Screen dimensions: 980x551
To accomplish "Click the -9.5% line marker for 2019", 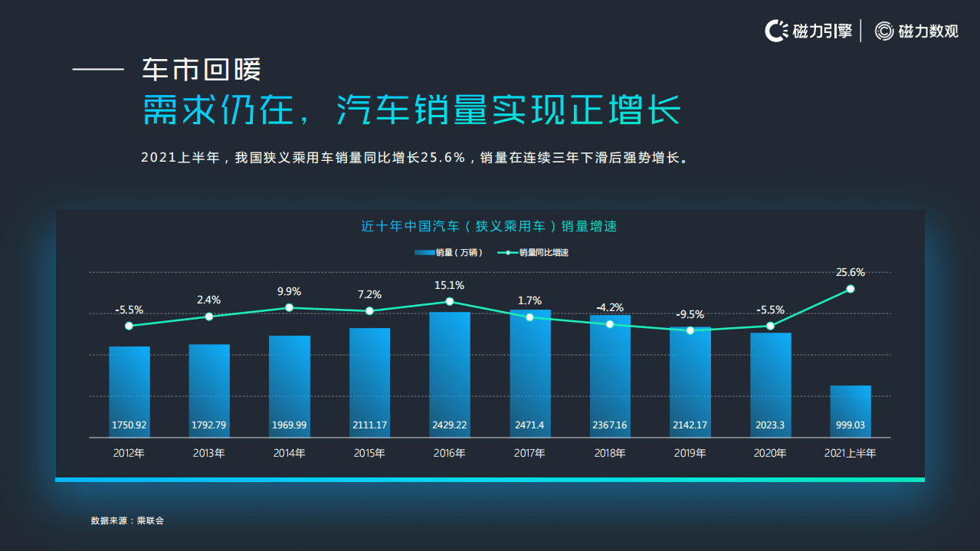I will point(690,330).
